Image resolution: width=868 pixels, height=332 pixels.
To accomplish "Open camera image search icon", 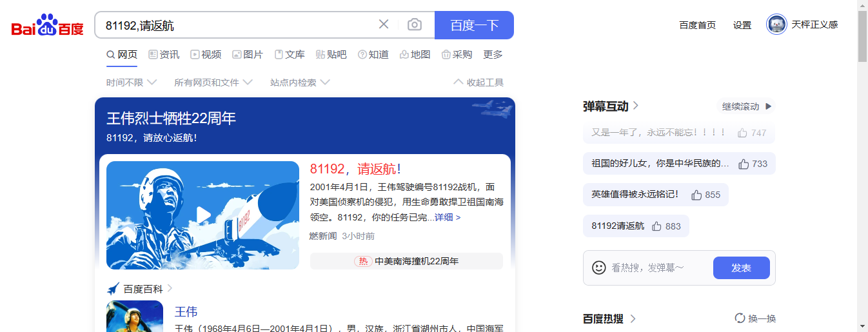I will tap(415, 24).
